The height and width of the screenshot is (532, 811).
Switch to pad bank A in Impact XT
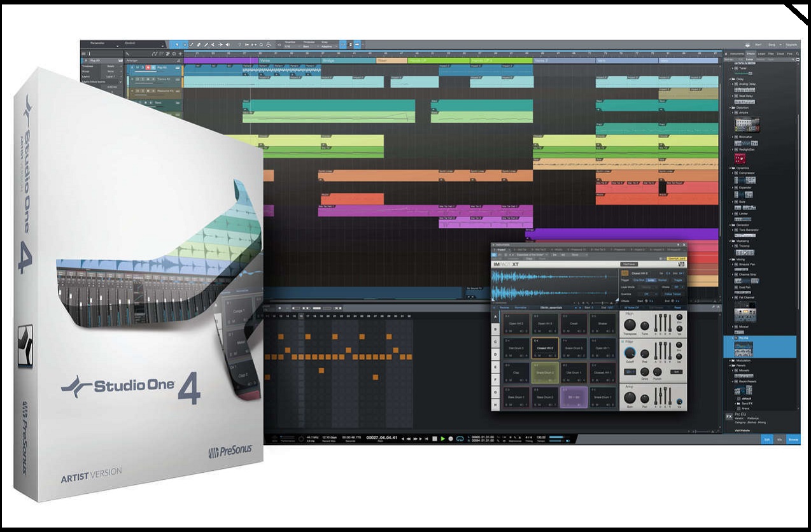coord(495,316)
